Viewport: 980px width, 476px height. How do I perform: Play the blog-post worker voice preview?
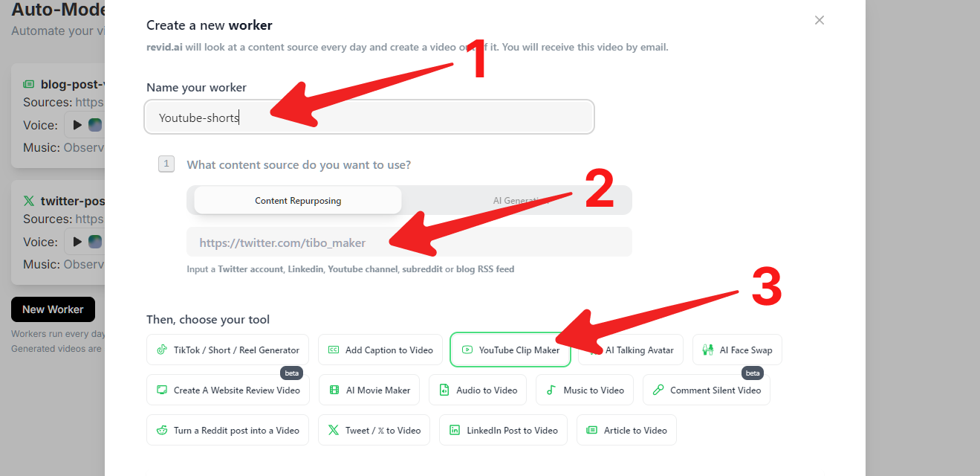(x=77, y=125)
